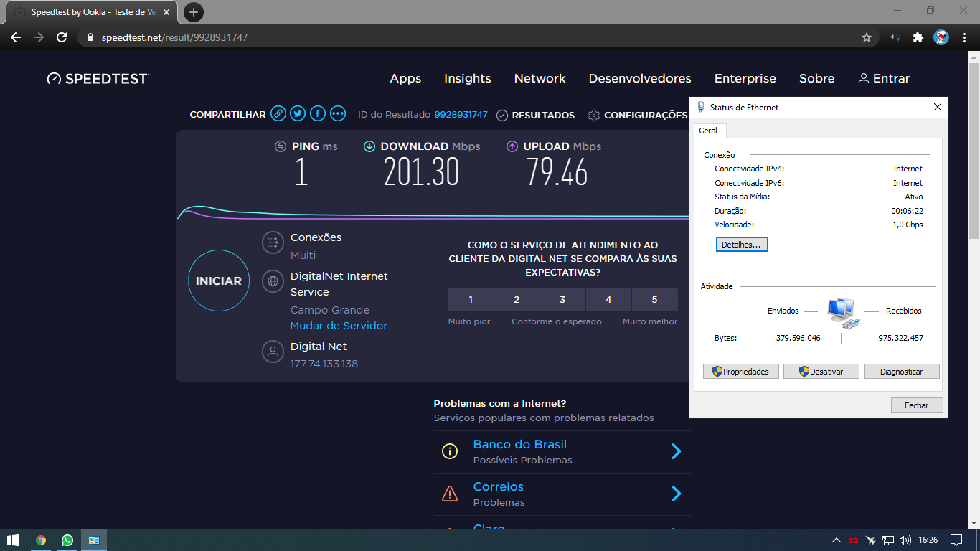
Task: Click the INICIAR start test button
Action: (219, 281)
